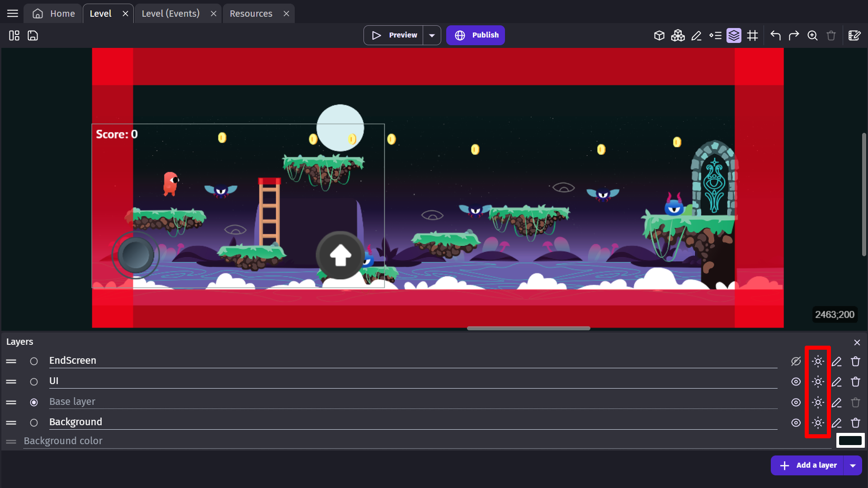Open the object groups panel icon
868x488 pixels.
click(678, 35)
